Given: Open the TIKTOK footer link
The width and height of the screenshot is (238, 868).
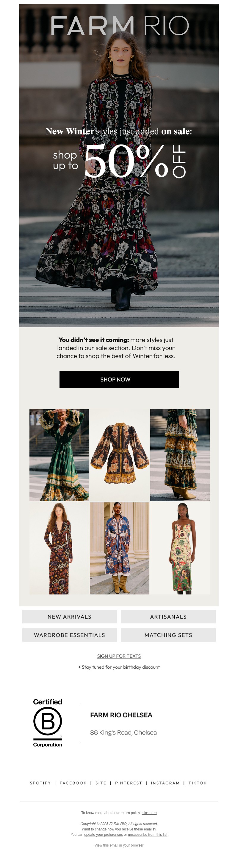Looking at the screenshot, I should (x=198, y=783).
